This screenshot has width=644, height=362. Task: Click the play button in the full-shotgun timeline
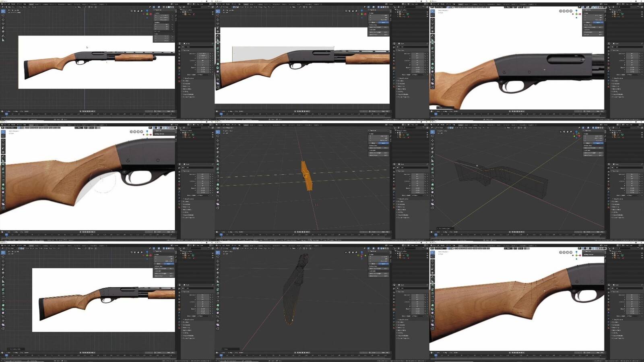tap(90, 111)
